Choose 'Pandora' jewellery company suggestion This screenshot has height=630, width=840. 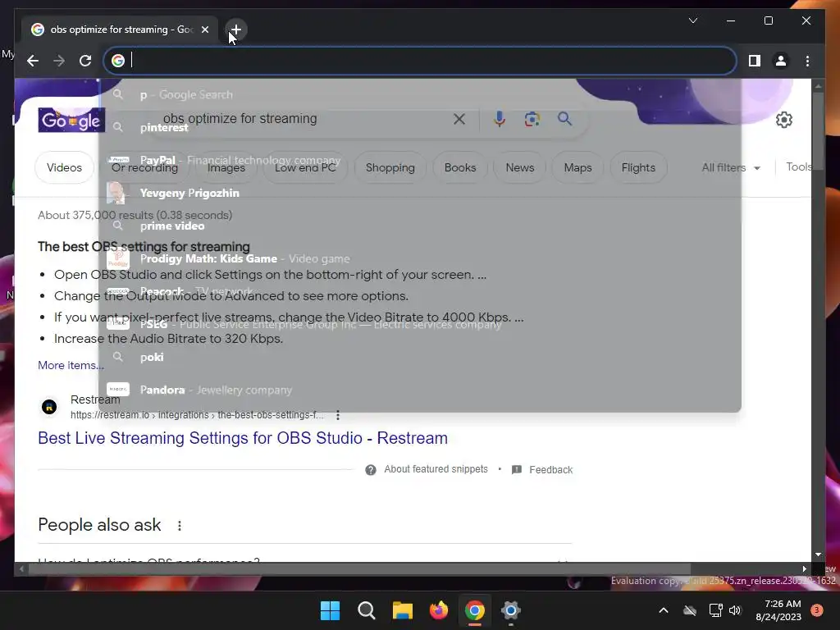pyautogui.click(x=420, y=390)
